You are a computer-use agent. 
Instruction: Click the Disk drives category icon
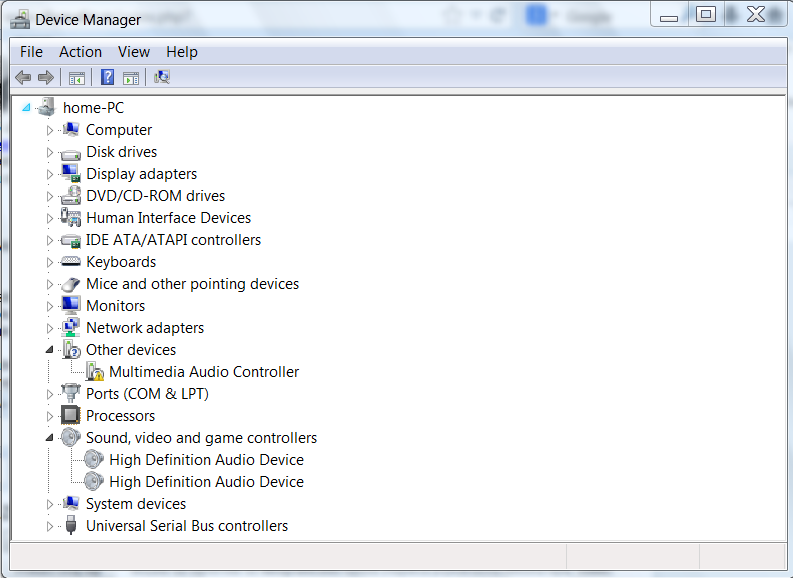coord(71,153)
